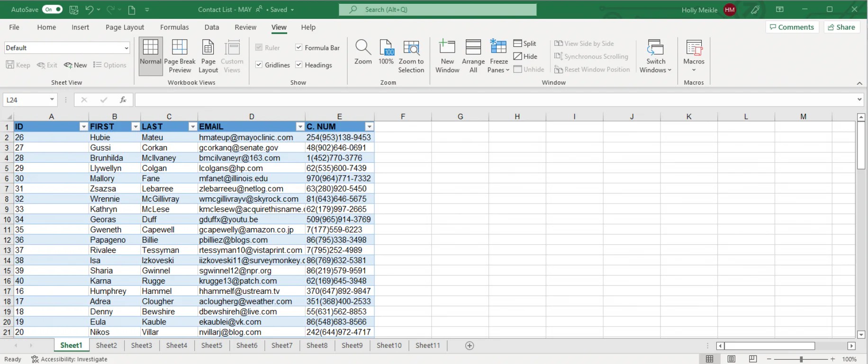Select Page Break Preview in status bar

[753, 359]
